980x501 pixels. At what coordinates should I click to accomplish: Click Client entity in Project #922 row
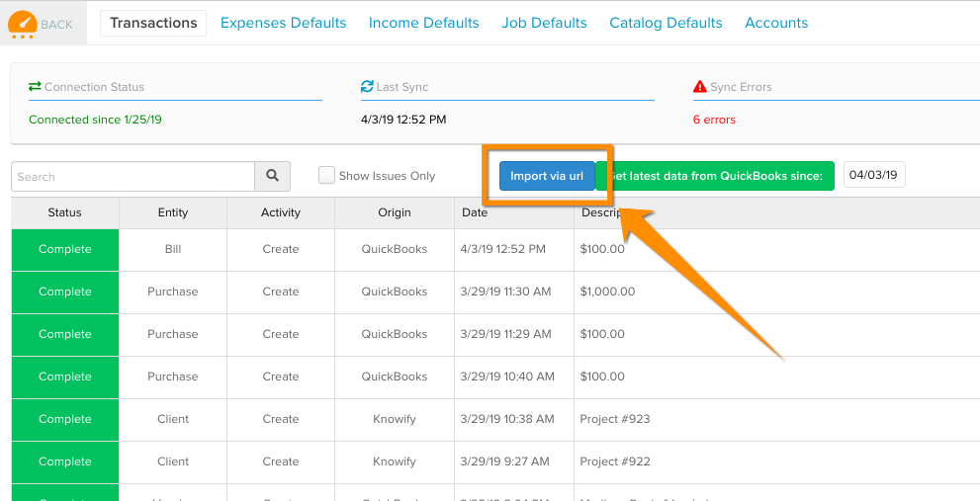(x=173, y=461)
